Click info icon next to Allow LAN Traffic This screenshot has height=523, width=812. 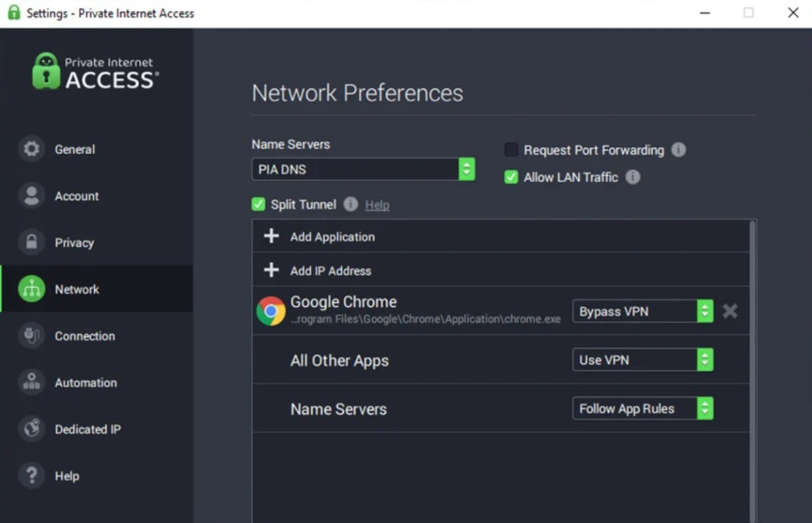[633, 177]
